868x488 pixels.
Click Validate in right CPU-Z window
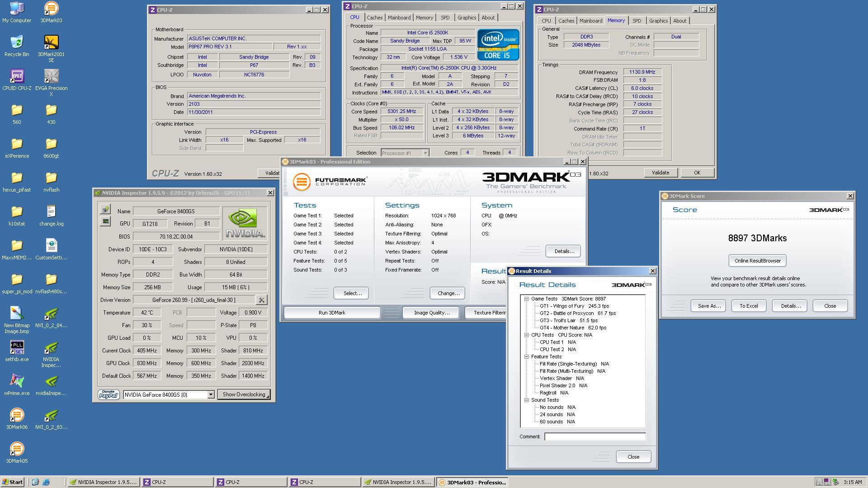point(660,173)
